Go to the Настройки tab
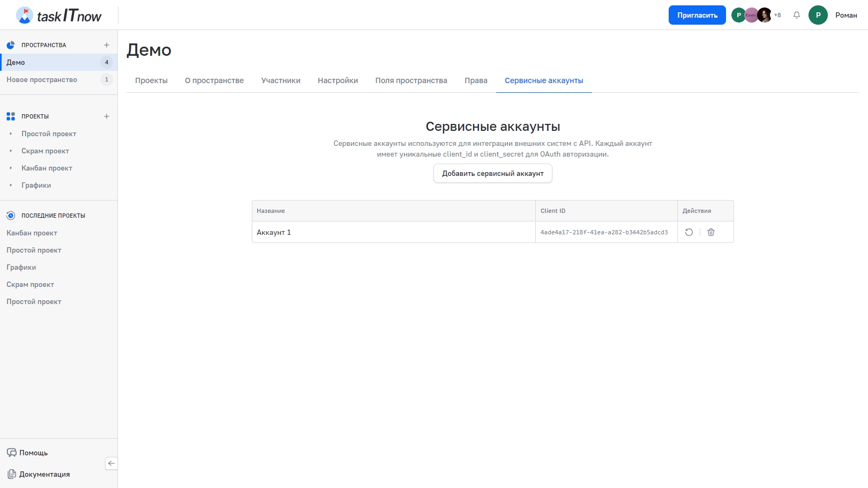The height and width of the screenshot is (488, 868). pos(338,80)
